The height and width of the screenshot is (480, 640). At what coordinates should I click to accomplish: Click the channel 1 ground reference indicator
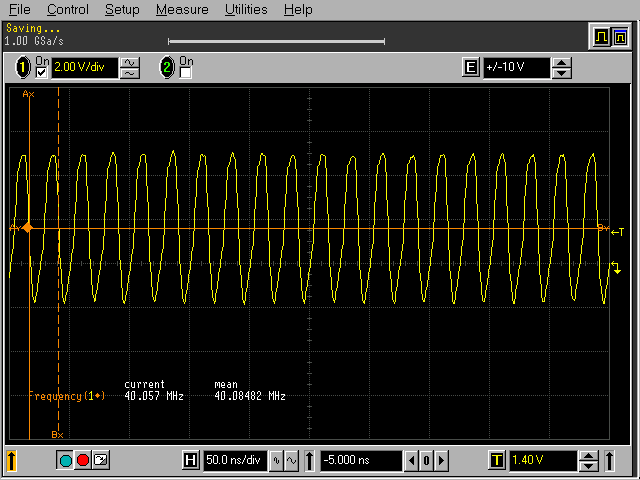point(616,268)
